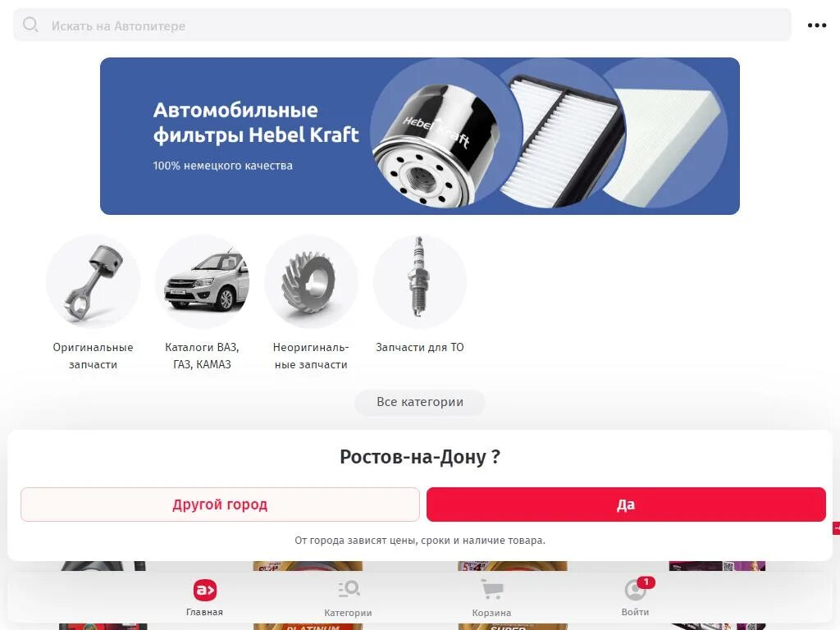Focus the Искать на Автопитере search field
840x630 pixels.
(402, 25)
